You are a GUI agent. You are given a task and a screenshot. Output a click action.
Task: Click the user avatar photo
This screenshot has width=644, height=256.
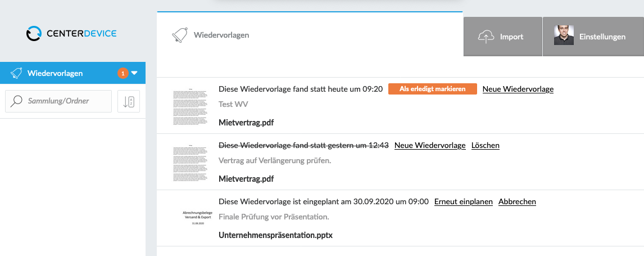click(x=564, y=35)
